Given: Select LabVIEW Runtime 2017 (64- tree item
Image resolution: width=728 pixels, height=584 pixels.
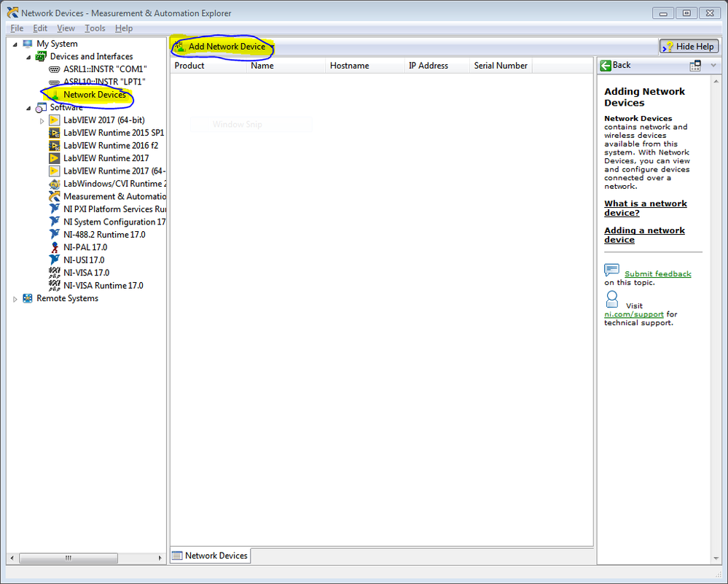Looking at the screenshot, I should [114, 171].
